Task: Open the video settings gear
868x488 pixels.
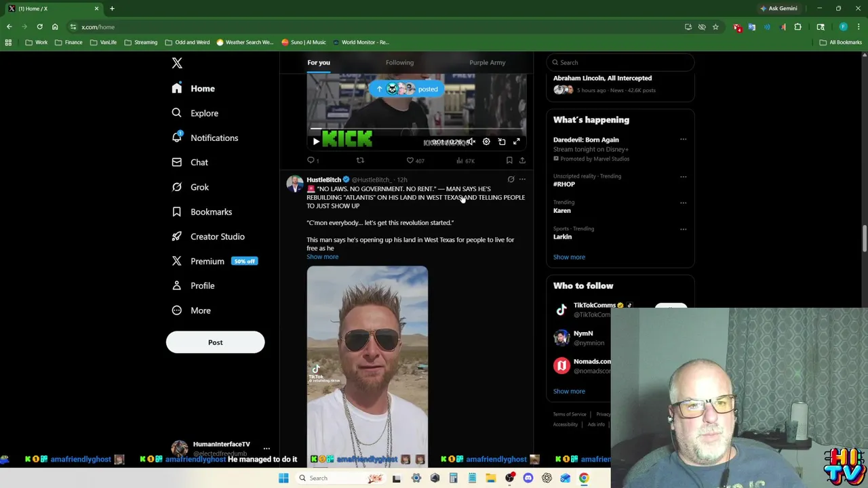Action: 486,142
